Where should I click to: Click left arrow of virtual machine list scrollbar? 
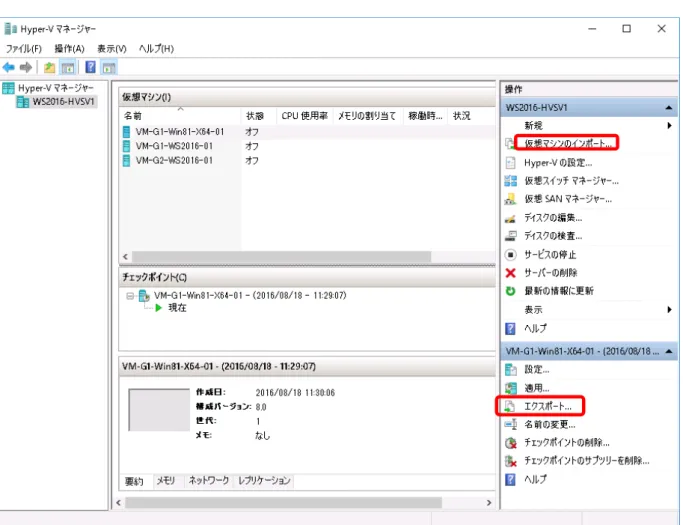pos(125,257)
